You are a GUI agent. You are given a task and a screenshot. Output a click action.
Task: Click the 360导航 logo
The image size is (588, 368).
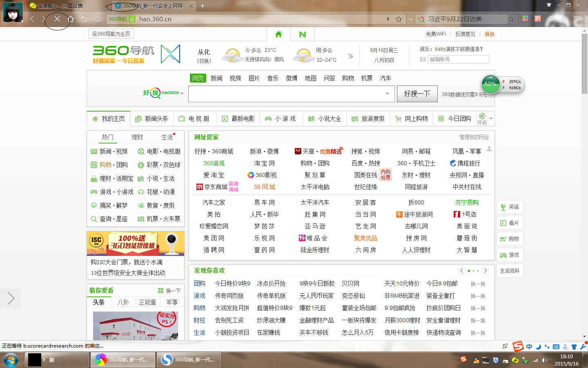123,54
